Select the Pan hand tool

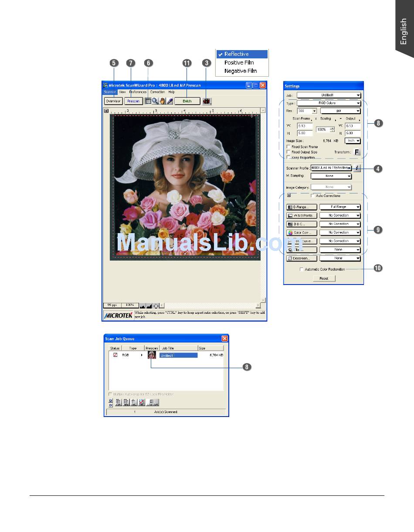pos(163,101)
